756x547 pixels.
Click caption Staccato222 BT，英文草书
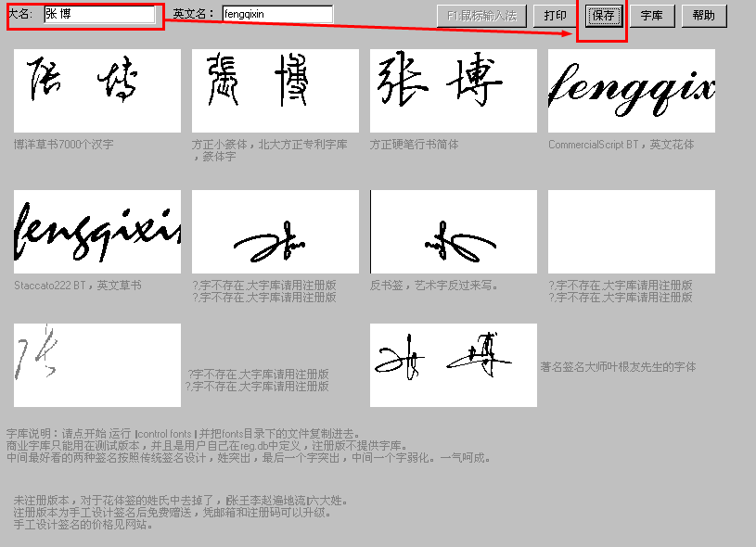(x=78, y=286)
